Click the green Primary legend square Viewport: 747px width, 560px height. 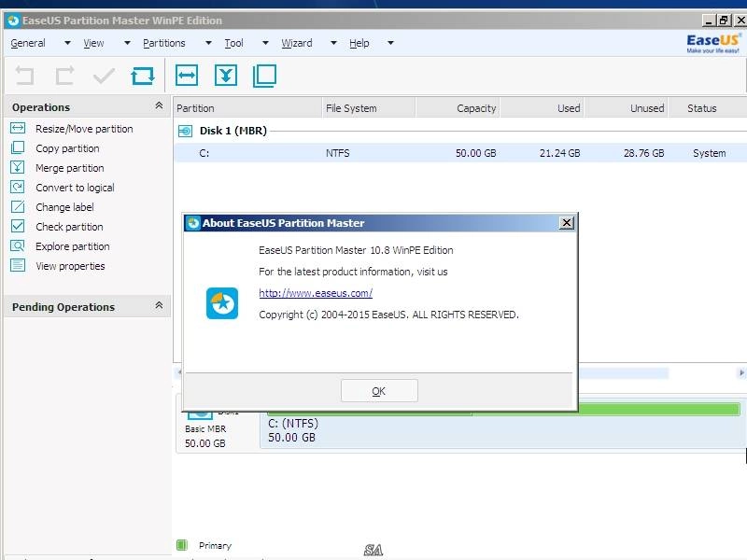pyautogui.click(x=182, y=545)
